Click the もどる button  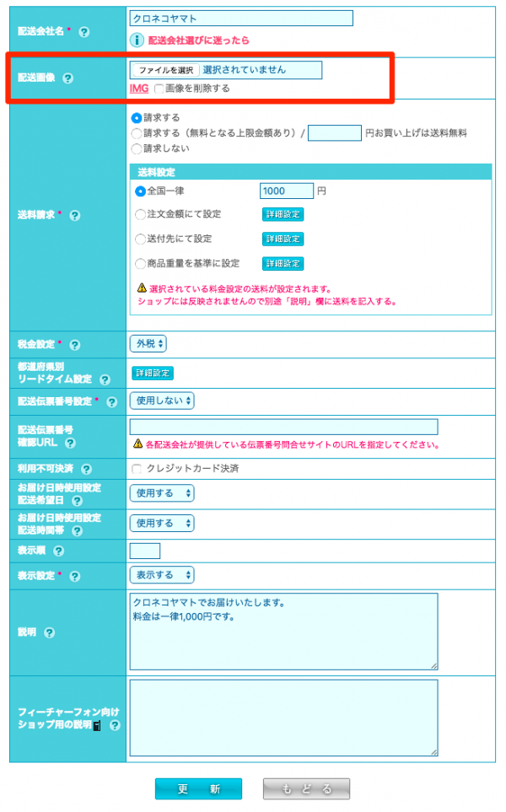pos(306,788)
